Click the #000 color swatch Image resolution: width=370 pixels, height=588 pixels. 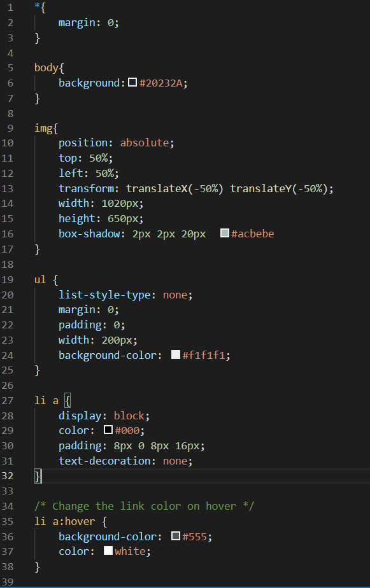108,430
